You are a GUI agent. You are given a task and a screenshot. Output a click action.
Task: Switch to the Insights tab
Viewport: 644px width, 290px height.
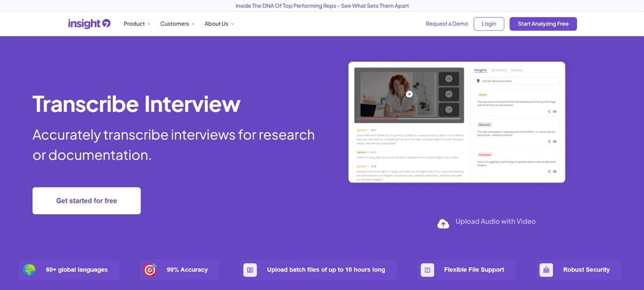(x=481, y=70)
